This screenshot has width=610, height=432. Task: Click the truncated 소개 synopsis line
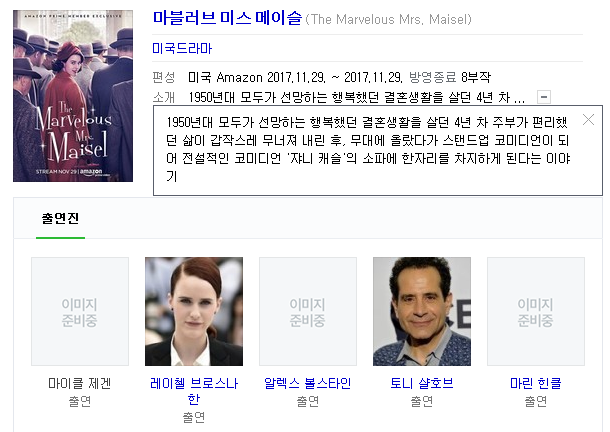[x=357, y=97]
